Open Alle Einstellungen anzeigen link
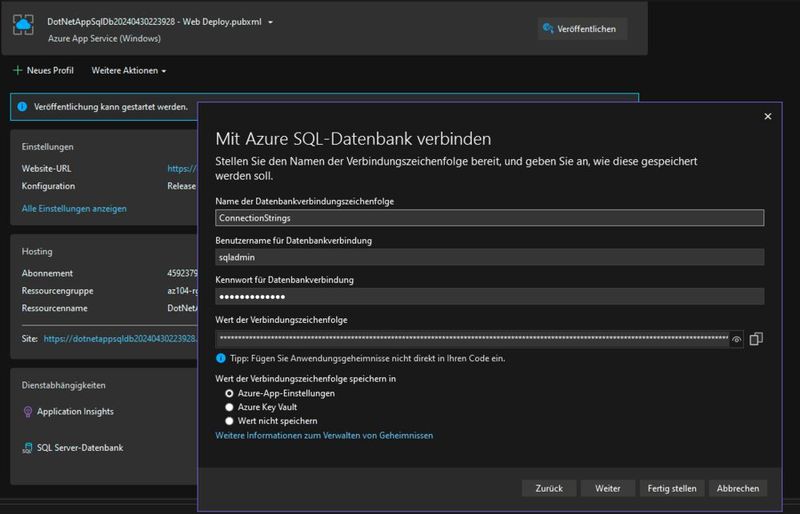 [x=74, y=209]
